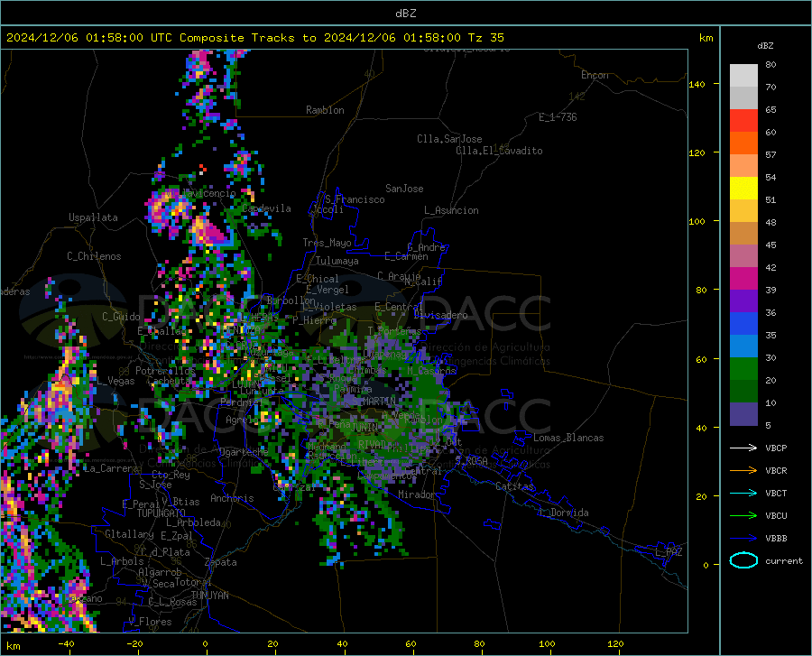Click the 'km' label at bottom left
The height and width of the screenshot is (656, 812).
click(13, 646)
